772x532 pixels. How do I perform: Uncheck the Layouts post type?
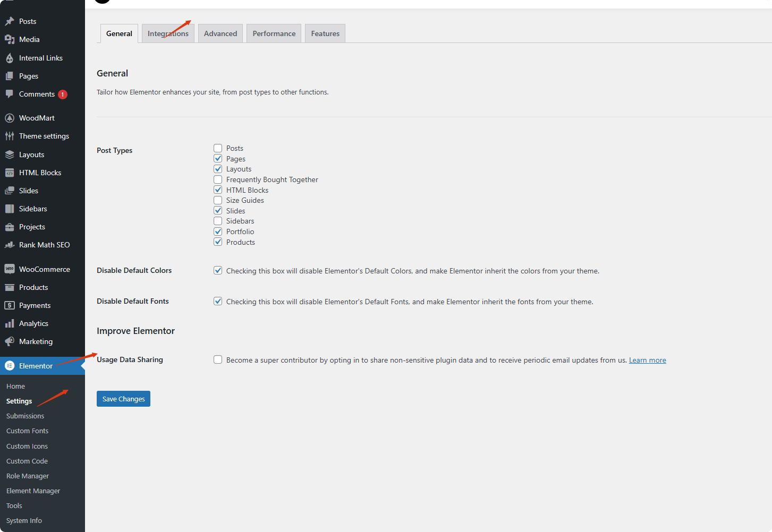218,169
